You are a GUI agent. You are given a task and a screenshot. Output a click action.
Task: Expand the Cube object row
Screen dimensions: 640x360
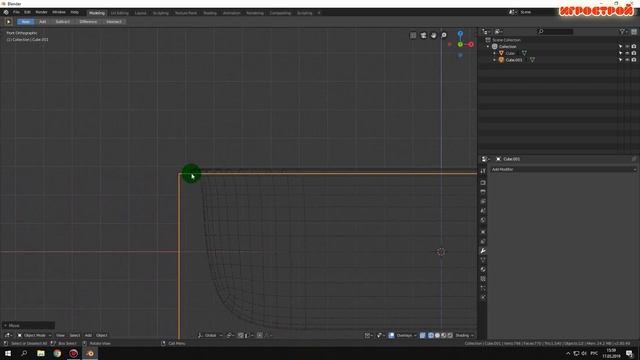(494, 53)
